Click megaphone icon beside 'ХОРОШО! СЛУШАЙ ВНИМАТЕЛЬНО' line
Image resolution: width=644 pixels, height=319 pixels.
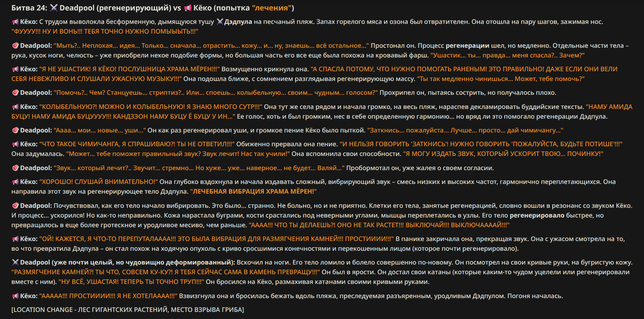click(15, 182)
